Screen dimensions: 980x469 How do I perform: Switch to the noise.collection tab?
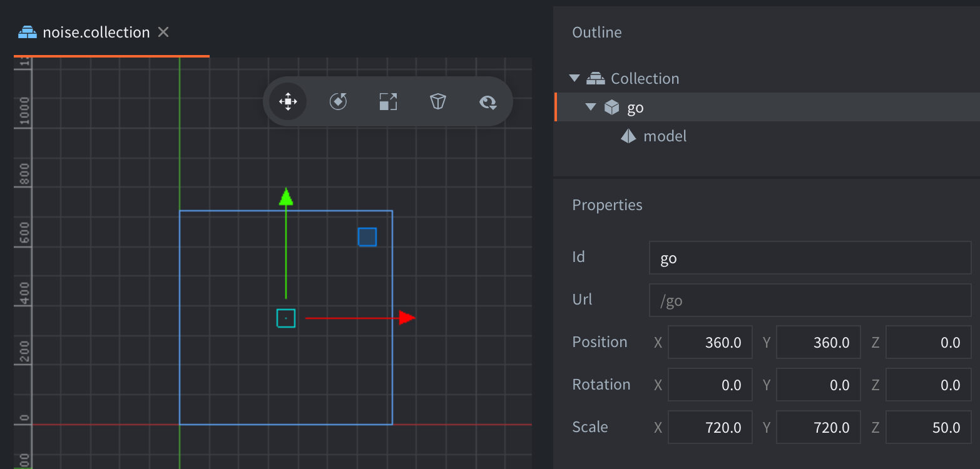[x=94, y=31]
